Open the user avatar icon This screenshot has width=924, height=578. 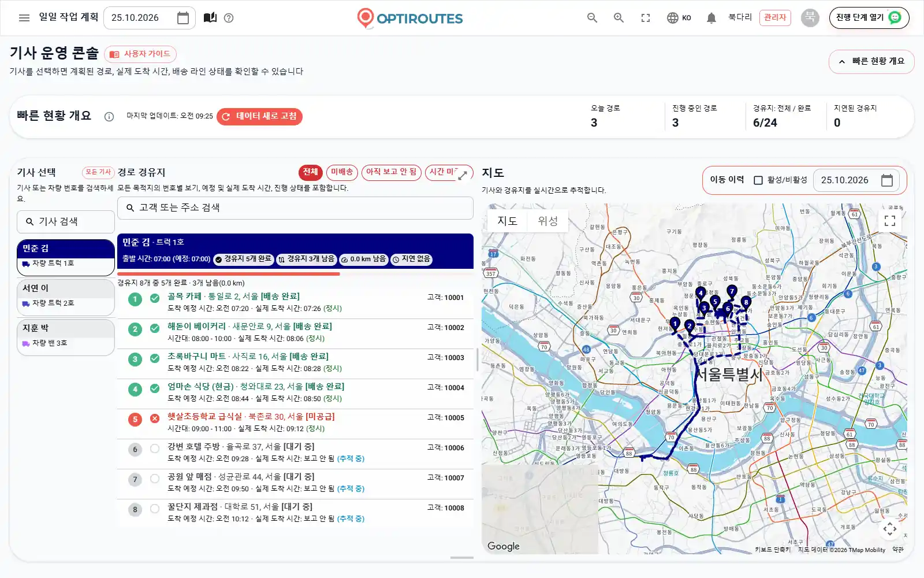(810, 18)
